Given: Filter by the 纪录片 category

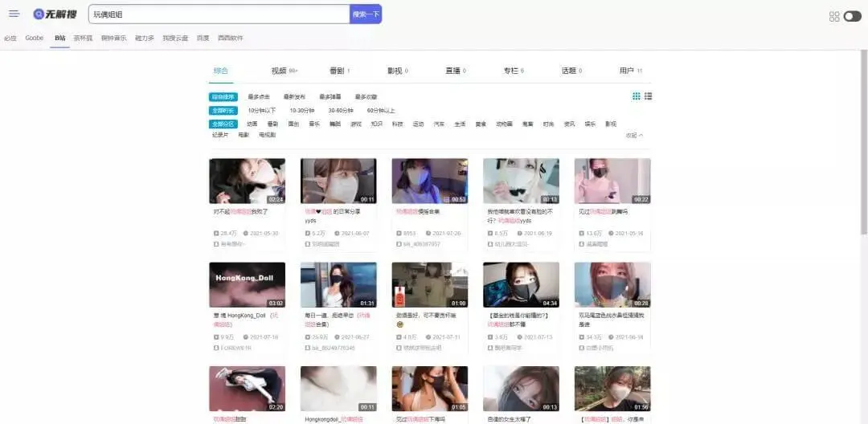Looking at the screenshot, I should tap(220, 135).
